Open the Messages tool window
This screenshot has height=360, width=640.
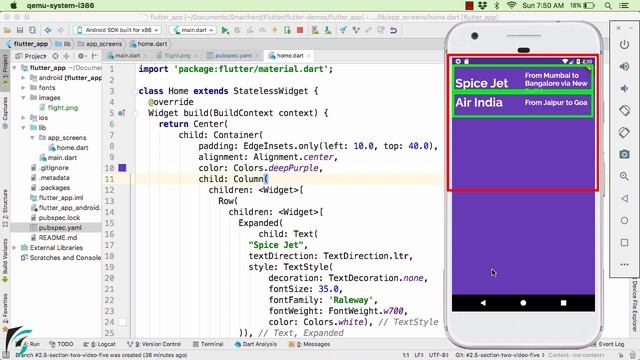pyautogui.click(x=309, y=344)
